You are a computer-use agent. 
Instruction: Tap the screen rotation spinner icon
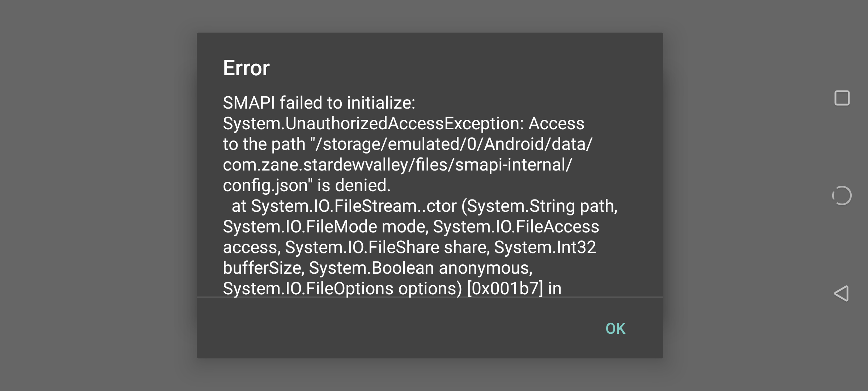(842, 195)
